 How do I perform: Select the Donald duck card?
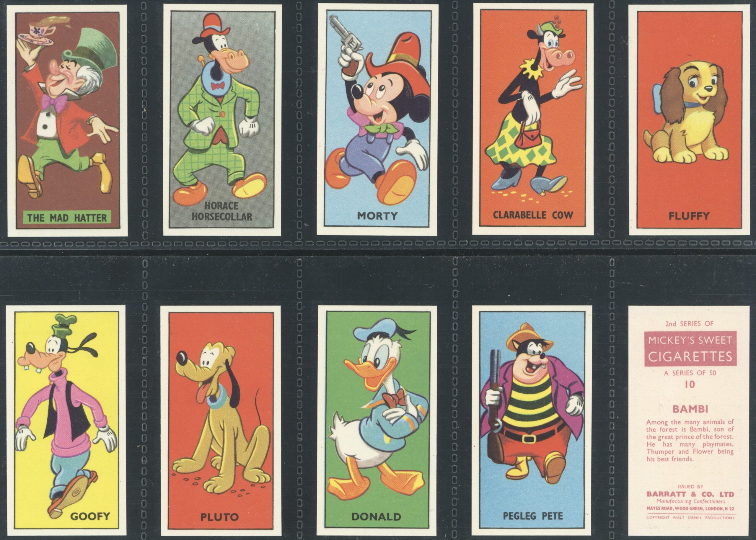(376, 420)
